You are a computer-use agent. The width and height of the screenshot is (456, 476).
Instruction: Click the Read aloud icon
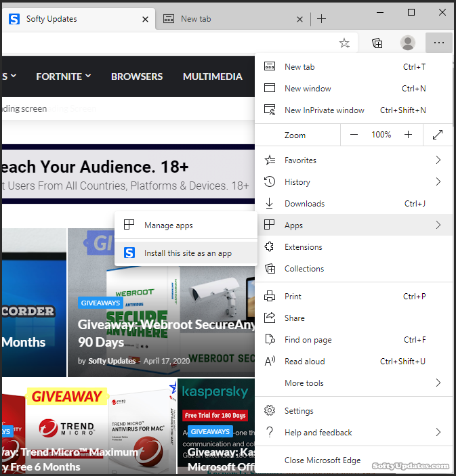[270, 361]
